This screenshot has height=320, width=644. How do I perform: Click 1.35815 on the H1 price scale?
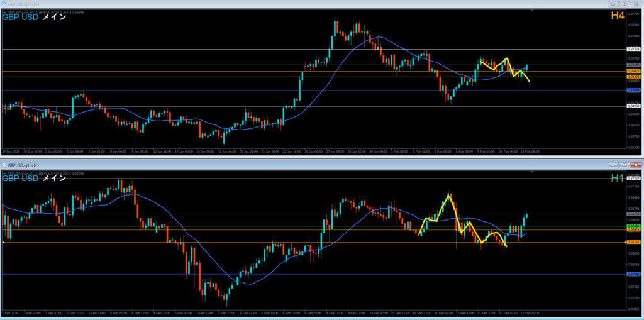633,265
